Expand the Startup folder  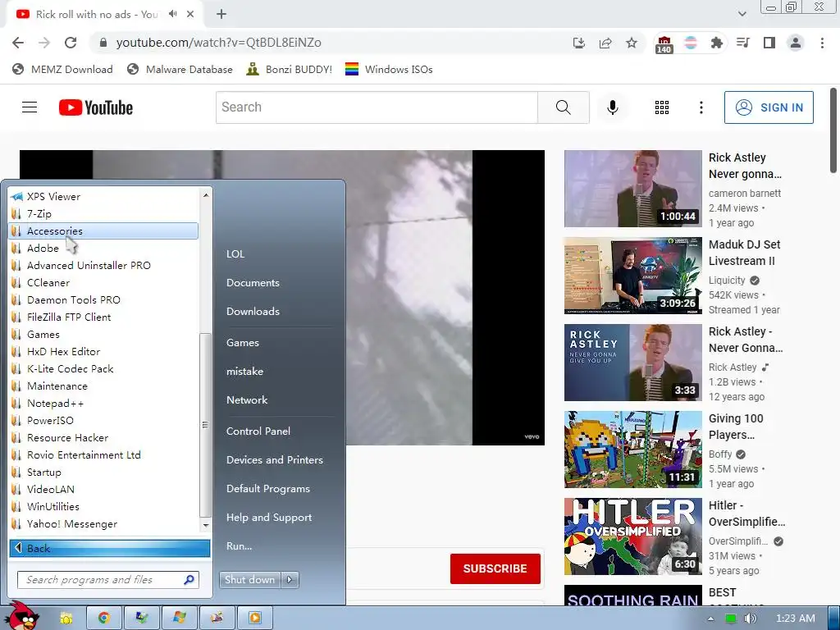click(x=104, y=472)
